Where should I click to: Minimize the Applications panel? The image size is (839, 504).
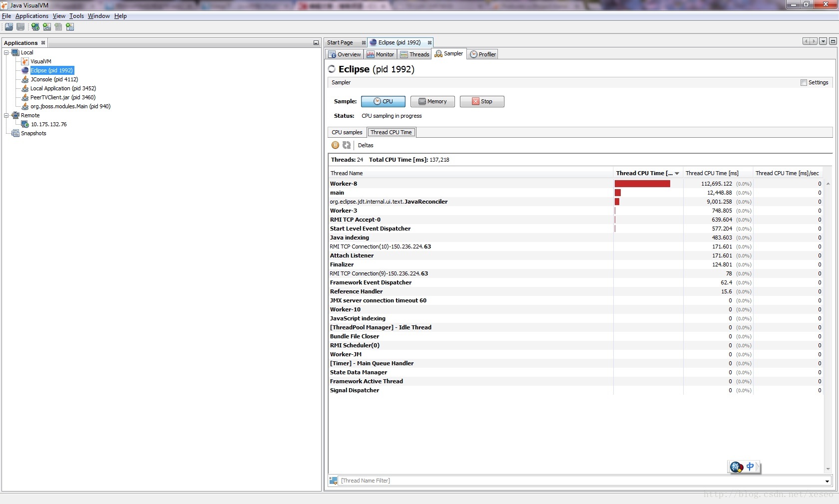(x=316, y=43)
